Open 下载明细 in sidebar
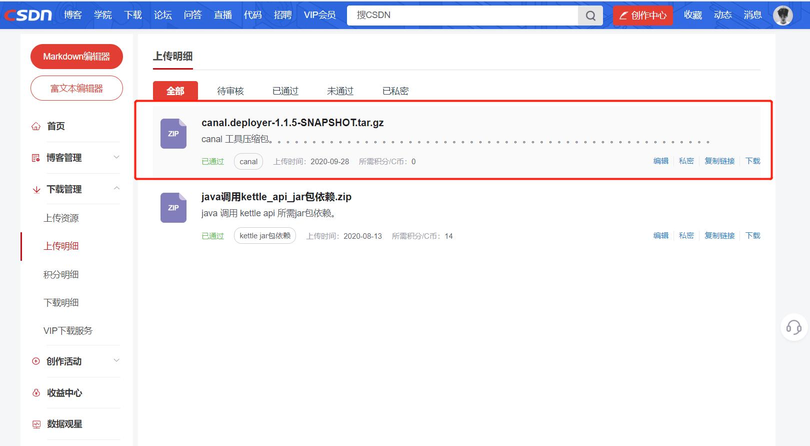This screenshot has width=810, height=446. (x=61, y=302)
